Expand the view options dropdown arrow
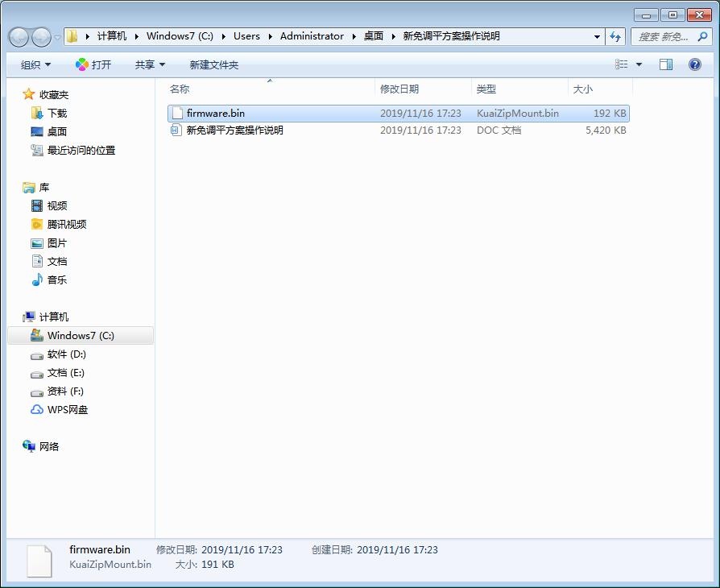Image resolution: width=720 pixels, height=588 pixels. point(639,64)
